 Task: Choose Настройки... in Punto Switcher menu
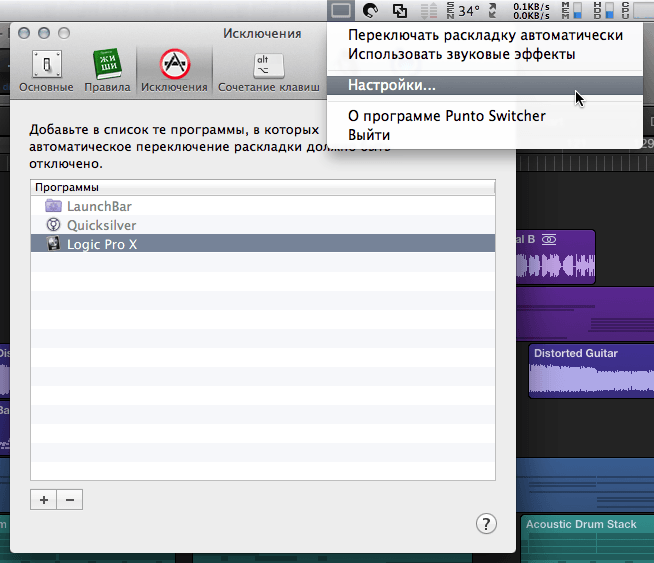click(x=485, y=85)
